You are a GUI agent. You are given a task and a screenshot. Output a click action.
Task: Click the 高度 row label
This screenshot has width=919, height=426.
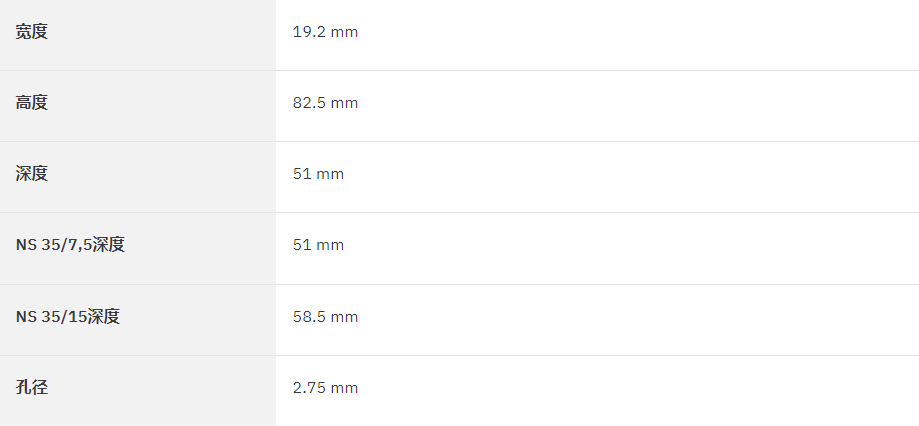pyautogui.click(x=32, y=103)
